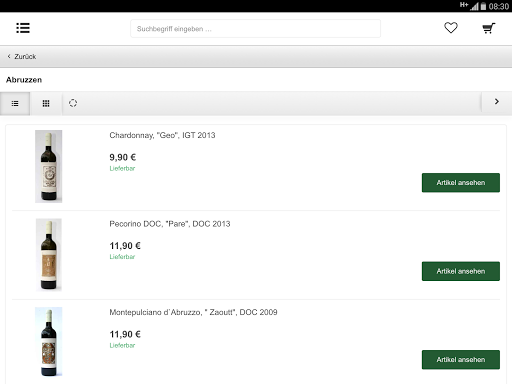Open the Pecorino DOC "Pare" 2013 title

click(170, 224)
